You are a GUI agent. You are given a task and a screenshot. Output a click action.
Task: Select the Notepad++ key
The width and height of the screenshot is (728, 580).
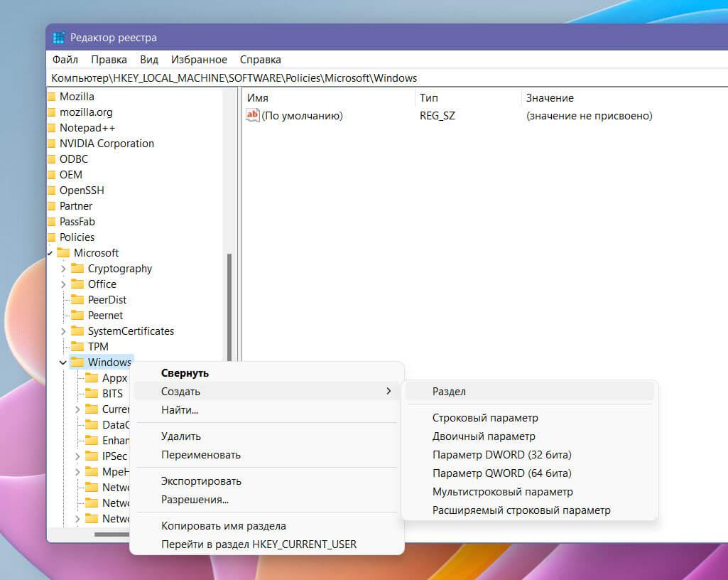click(87, 128)
